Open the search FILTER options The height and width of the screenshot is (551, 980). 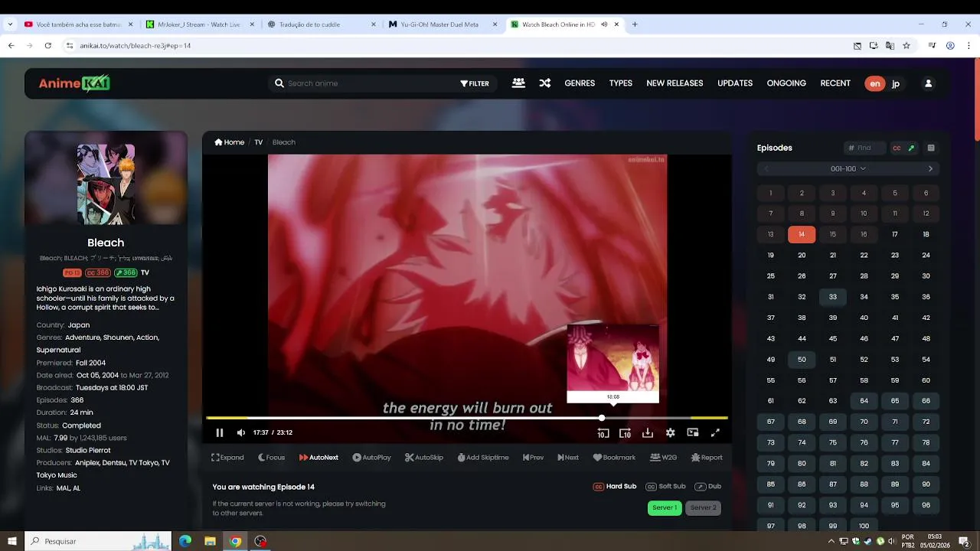pos(475,83)
